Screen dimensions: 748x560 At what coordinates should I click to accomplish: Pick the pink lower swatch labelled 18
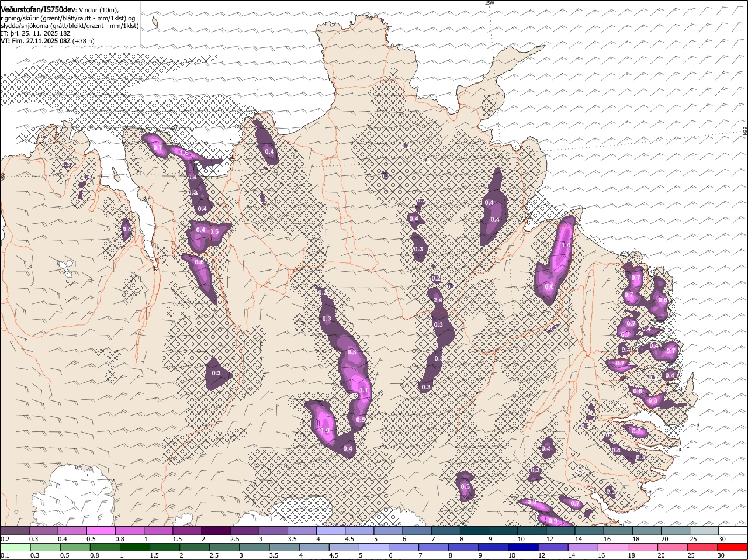[644, 547]
